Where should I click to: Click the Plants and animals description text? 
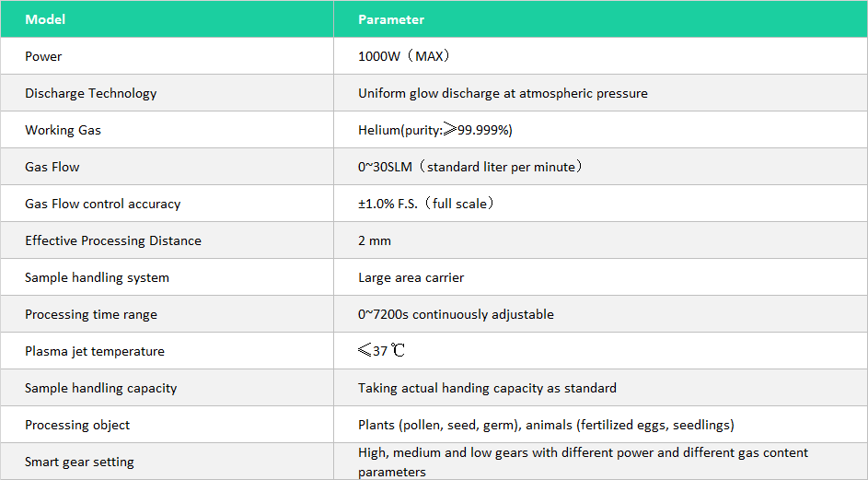coord(546,425)
